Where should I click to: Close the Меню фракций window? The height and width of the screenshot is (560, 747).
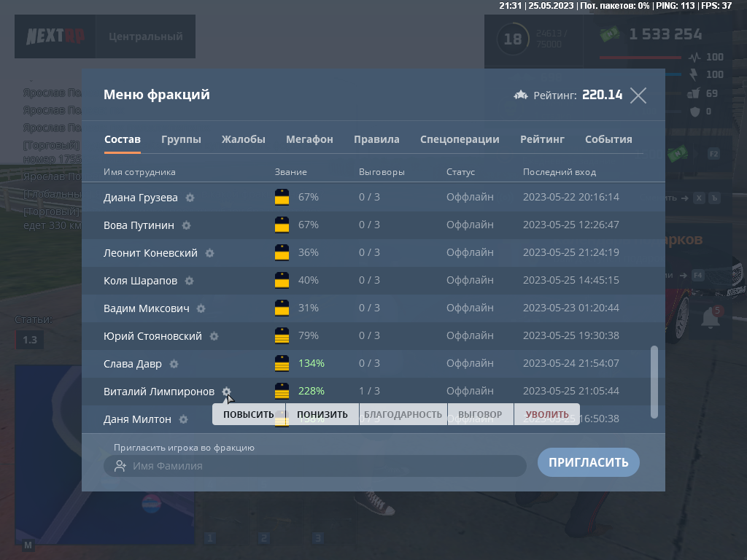[x=638, y=96]
